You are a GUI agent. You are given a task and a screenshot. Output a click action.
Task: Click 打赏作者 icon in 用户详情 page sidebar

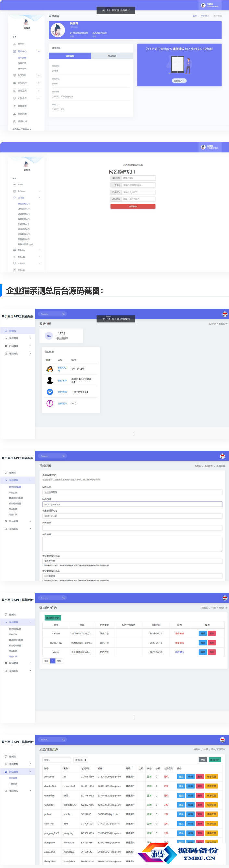tap(14, 106)
